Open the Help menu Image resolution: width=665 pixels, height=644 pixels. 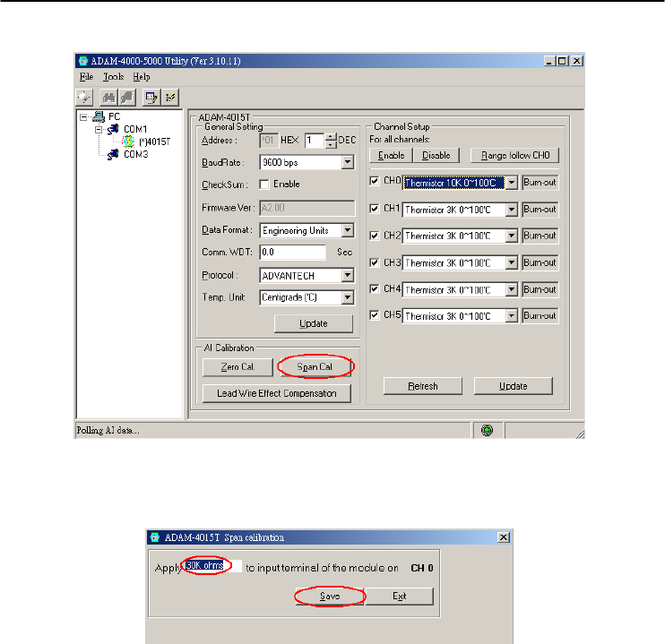point(142,77)
